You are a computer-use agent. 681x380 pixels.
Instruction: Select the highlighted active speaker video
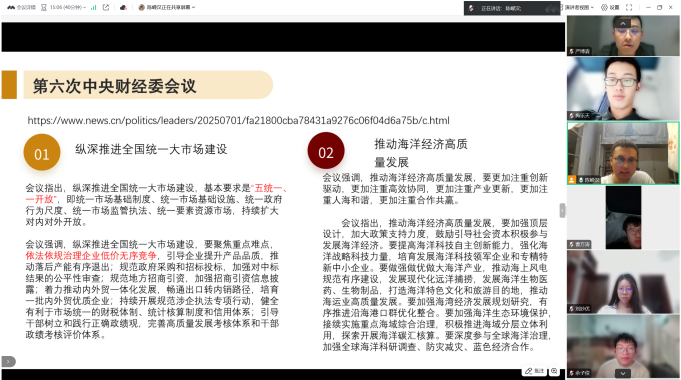[x=623, y=153]
